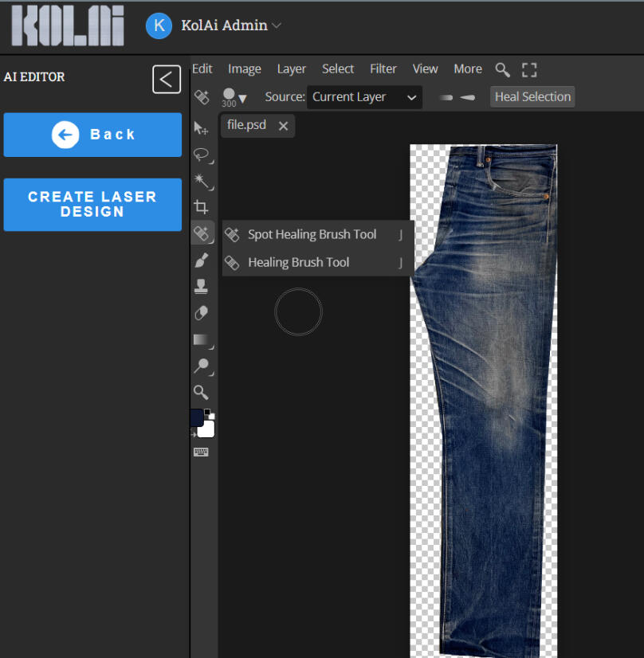Open the Filter menu

pyautogui.click(x=383, y=69)
